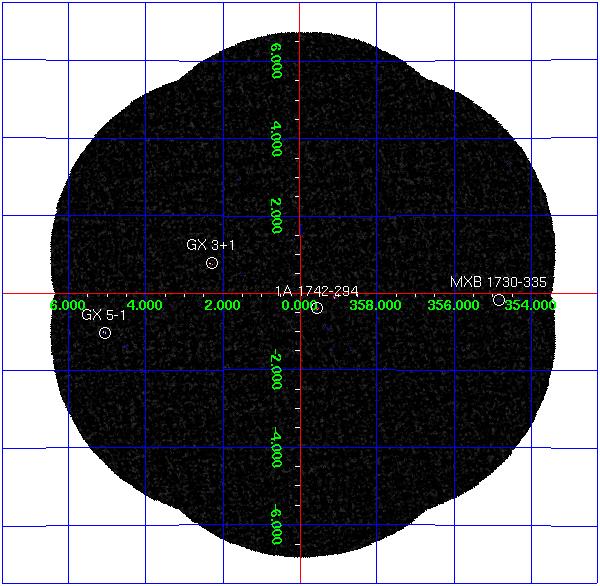600x586 pixels.
Task: Click the horizontal-axis 6.000 longitude label
Action: 67,305
